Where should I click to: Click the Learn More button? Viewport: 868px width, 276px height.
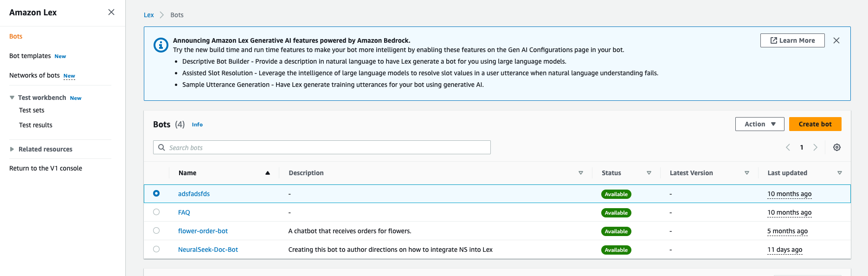pos(792,40)
